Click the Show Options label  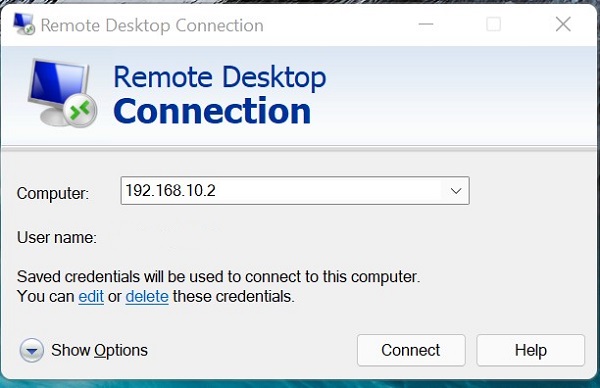click(99, 351)
